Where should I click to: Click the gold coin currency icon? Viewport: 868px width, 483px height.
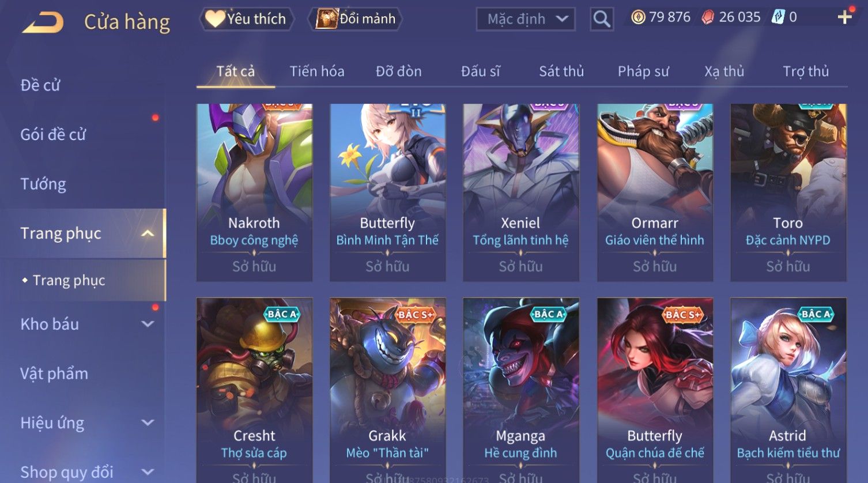pos(637,17)
